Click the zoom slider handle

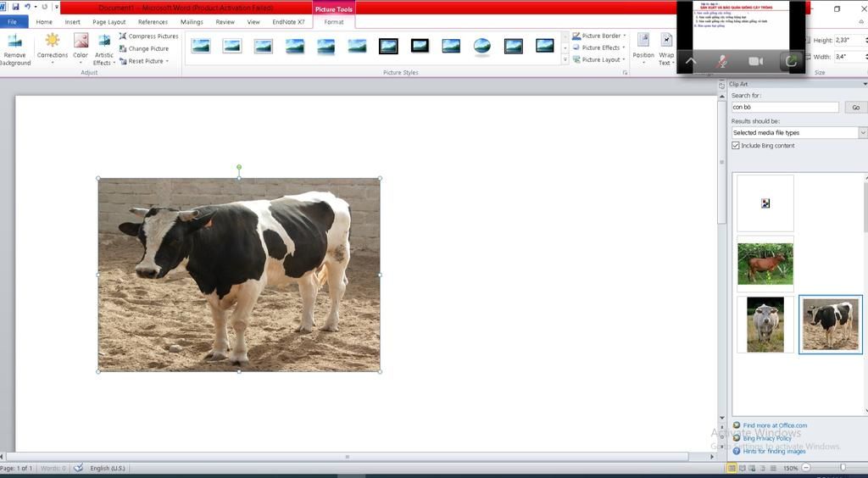[x=843, y=469]
